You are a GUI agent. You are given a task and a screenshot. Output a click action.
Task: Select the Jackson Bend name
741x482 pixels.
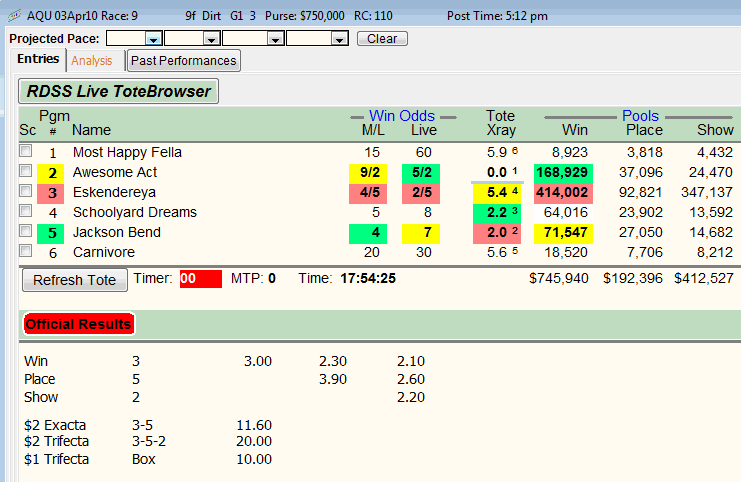pos(117,232)
